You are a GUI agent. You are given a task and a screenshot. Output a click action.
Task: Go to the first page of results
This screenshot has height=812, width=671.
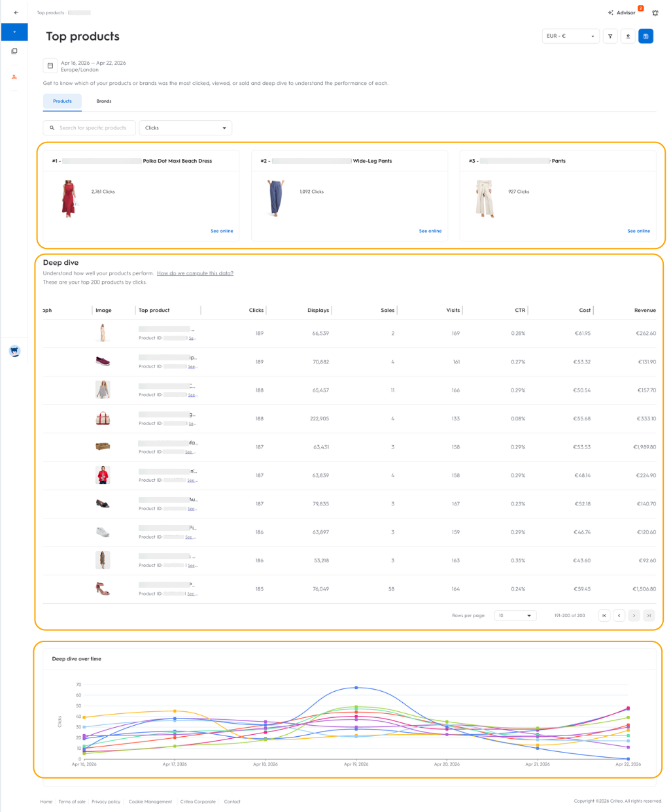pyautogui.click(x=604, y=615)
